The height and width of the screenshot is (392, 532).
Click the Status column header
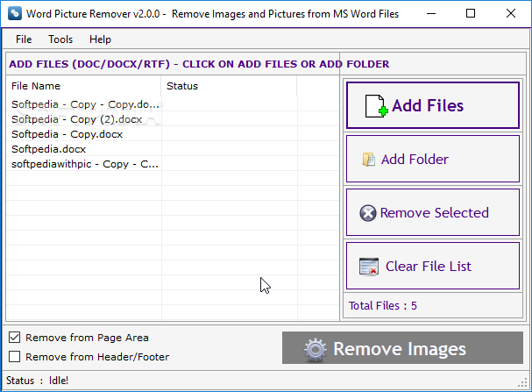coord(182,86)
